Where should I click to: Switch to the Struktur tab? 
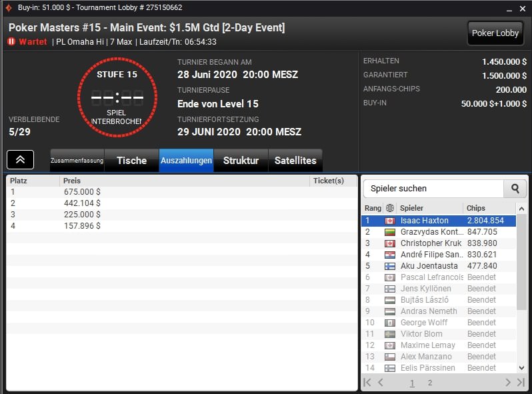coord(241,160)
